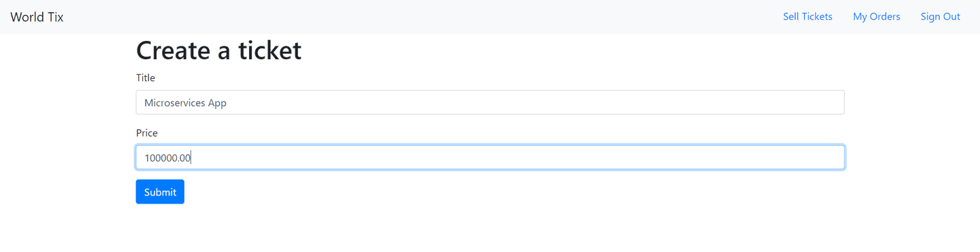Click the 'Microservices App' text in Title

coord(185,103)
